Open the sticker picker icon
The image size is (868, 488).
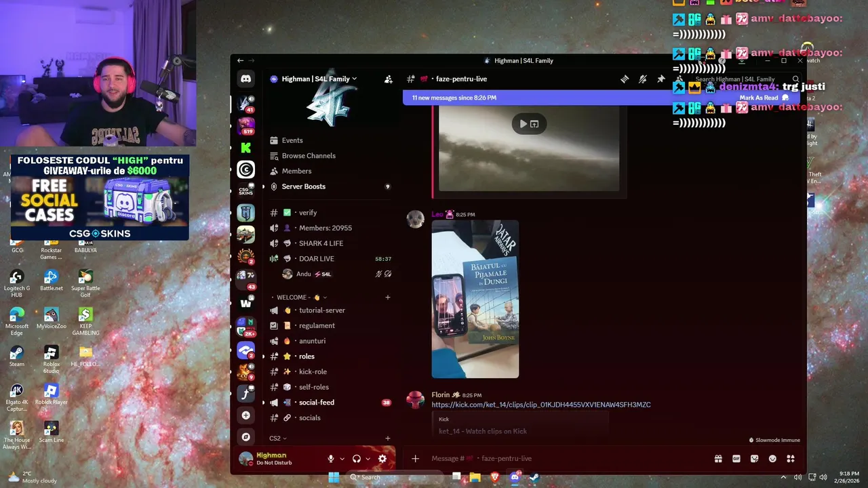[x=754, y=459]
